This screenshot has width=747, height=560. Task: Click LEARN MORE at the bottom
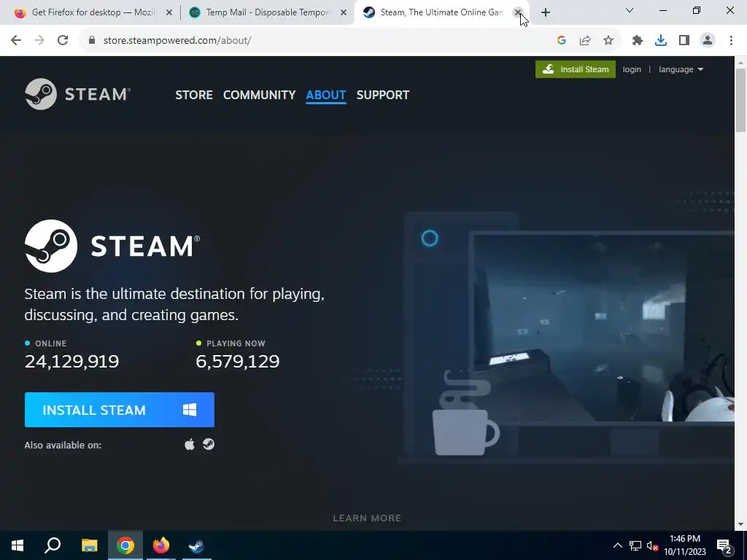point(367,518)
